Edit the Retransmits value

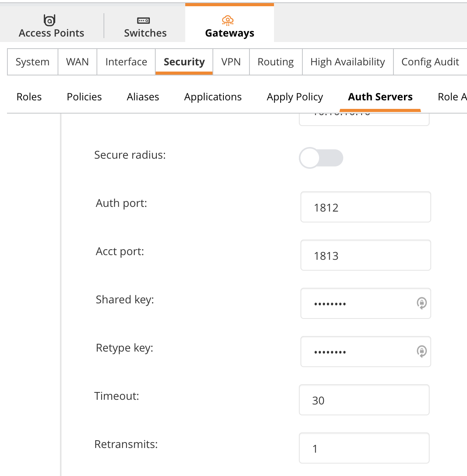tap(364, 448)
